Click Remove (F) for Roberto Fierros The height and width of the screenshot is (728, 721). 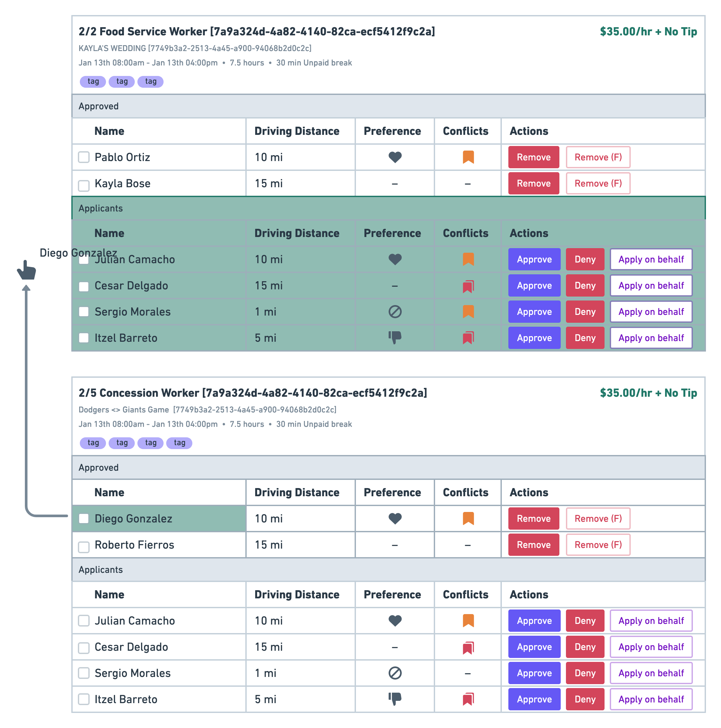[x=598, y=545]
